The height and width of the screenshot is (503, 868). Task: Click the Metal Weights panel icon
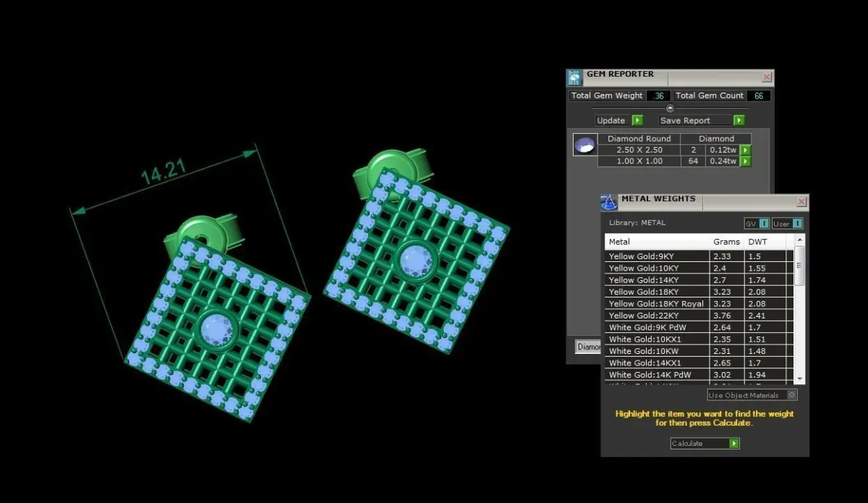coord(609,203)
